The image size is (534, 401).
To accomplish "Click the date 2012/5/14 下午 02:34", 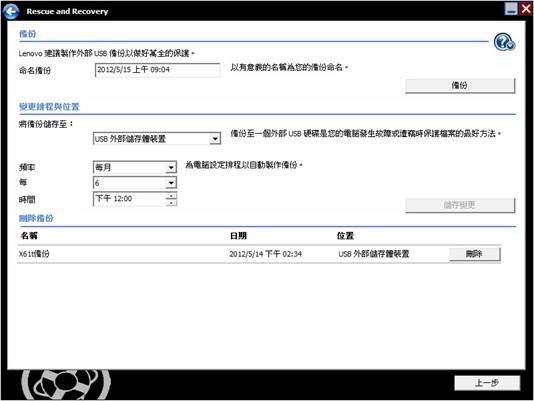I will (x=266, y=254).
